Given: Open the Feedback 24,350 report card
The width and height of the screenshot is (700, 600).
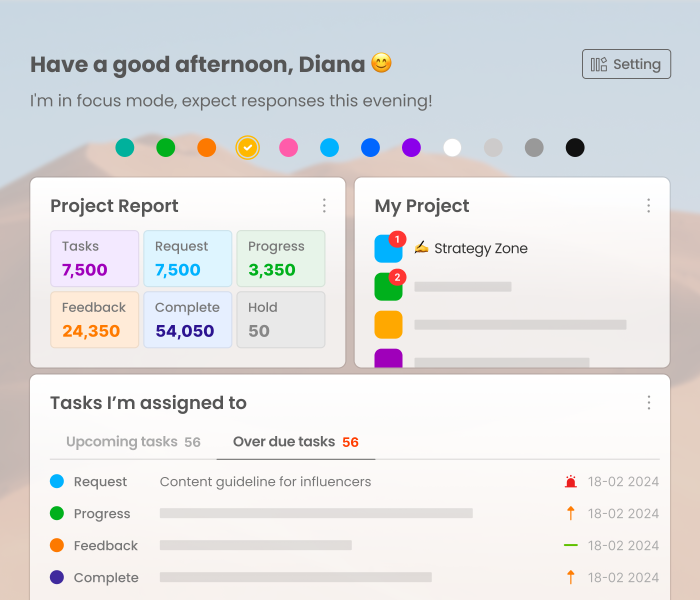Looking at the screenshot, I should (94, 320).
